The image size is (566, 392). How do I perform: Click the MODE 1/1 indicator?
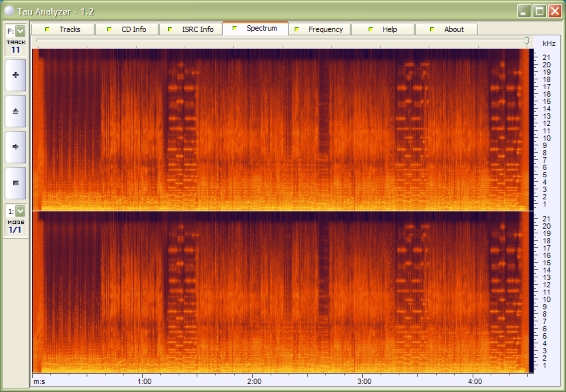[16, 227]
